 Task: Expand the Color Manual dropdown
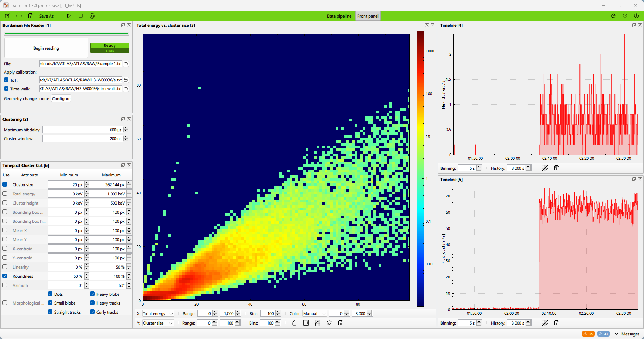click(x=314, y=314)
